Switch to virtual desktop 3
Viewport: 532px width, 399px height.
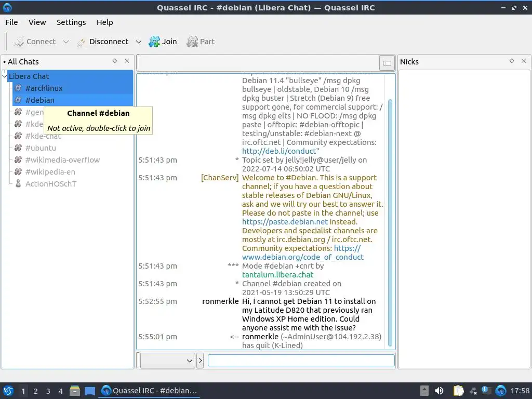coord(48,391)
